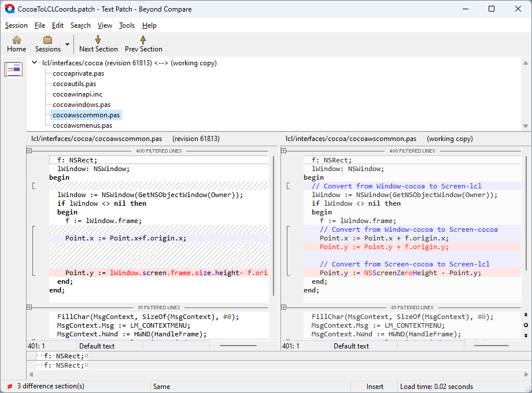Viewport: 532px width, 393px height.
Task: Open the Sessions dropdown arrow
Action: click(x=67, y=45)
